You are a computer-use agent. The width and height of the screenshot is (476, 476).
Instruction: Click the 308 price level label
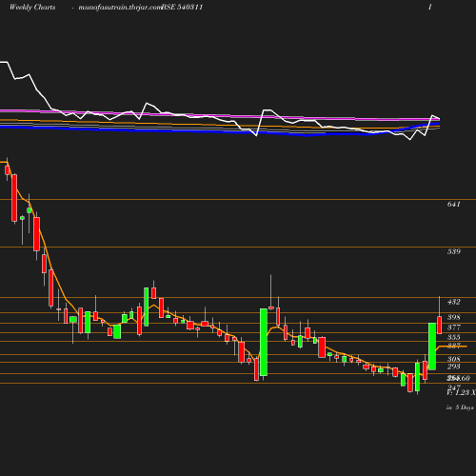453,359
